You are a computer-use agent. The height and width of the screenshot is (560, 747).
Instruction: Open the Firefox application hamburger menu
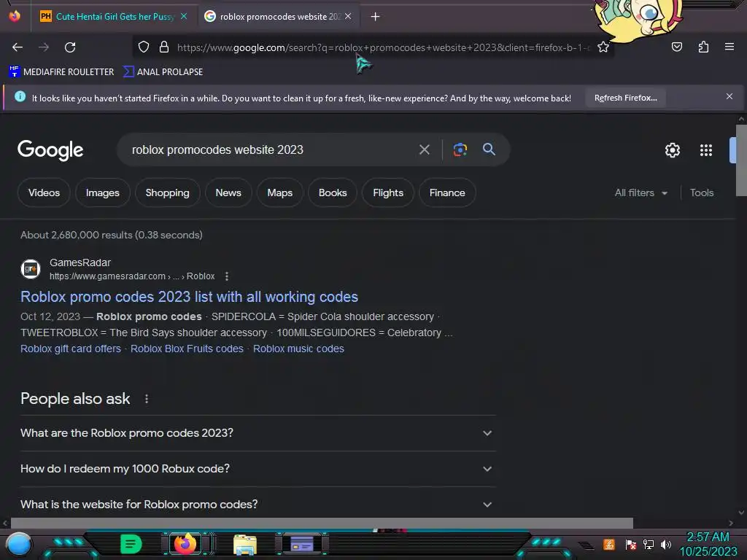pyautogui.click(x=729, y=47)
